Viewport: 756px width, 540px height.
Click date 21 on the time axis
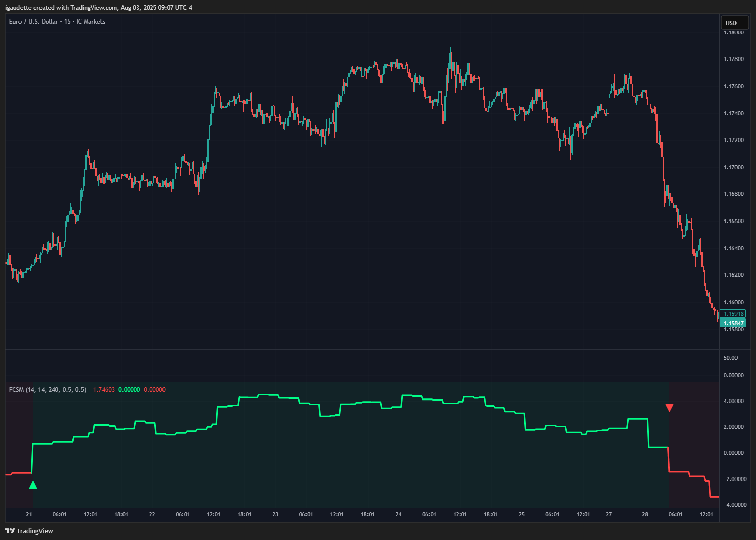pos(29,514)
